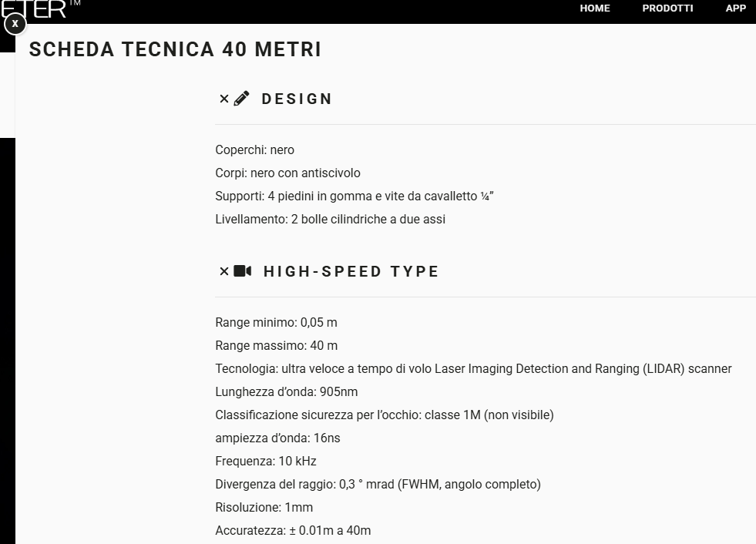Image resolution: width=756 pixels, height=544 pixels.
Task: Select the Coperchi: nero line
Action: [x=254, y=150]
